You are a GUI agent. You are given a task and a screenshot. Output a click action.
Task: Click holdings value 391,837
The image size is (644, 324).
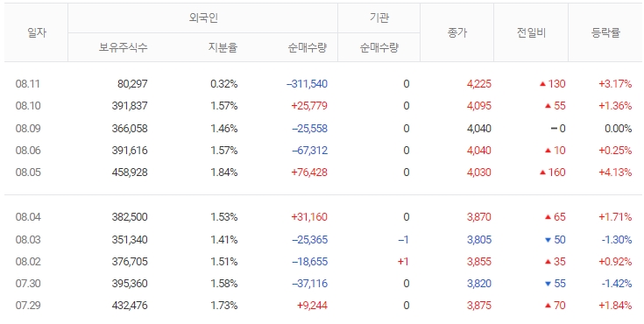[130, 106]
